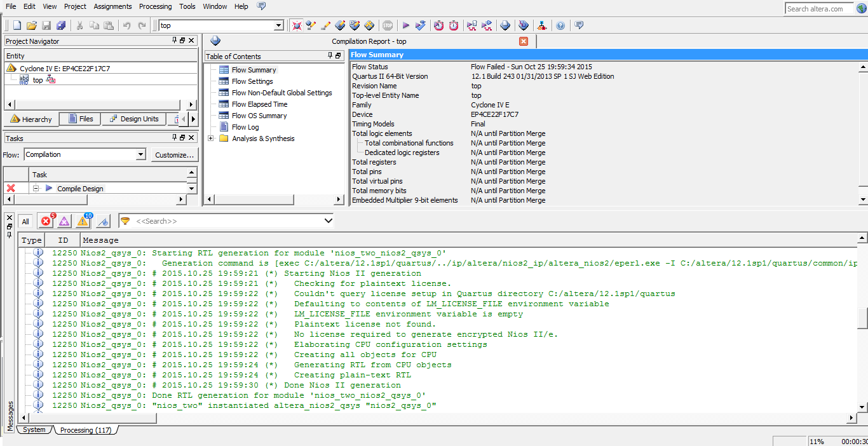Undo the last action
Image resolution: width=868 pixels, height=446 pixels.
click(126, 25)
